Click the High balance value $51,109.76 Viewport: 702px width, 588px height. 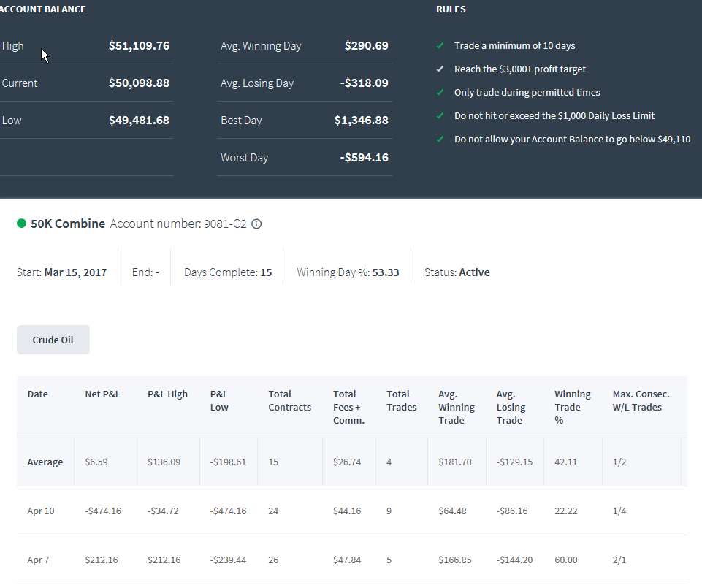pos(140,46)
